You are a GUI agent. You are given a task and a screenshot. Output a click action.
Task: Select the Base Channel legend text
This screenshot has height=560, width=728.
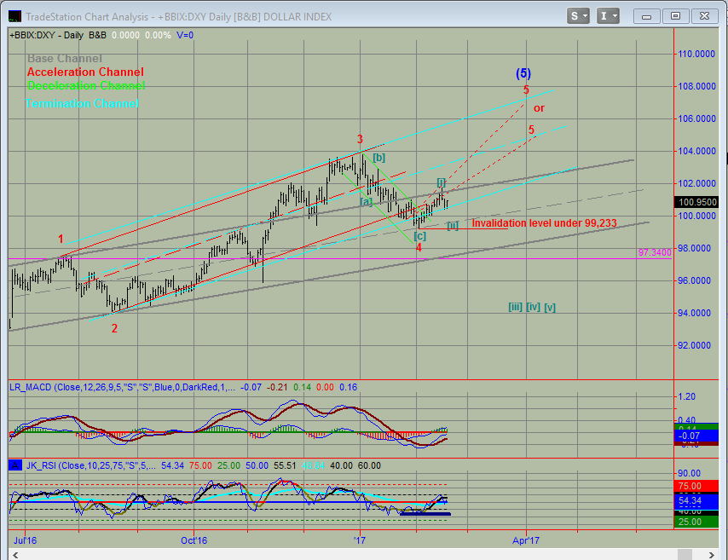[65, 59]
